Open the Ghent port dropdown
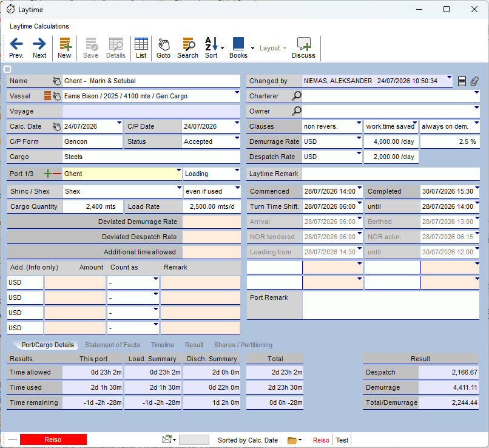Screen dimensions: 489x448 [x=179, y=170]
